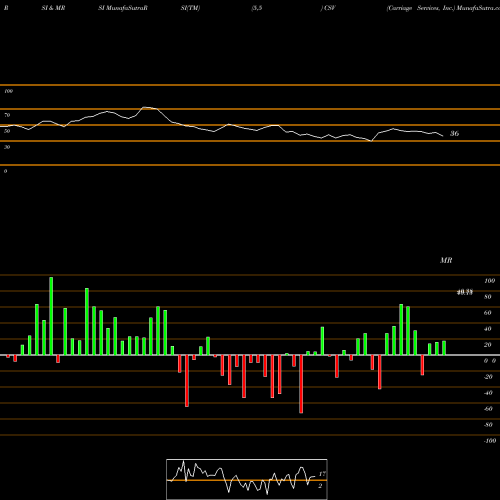The height and width of the screenshot is (500, 500).
Task: Click the RSI axis label 70
Action: tap(7, 115)
